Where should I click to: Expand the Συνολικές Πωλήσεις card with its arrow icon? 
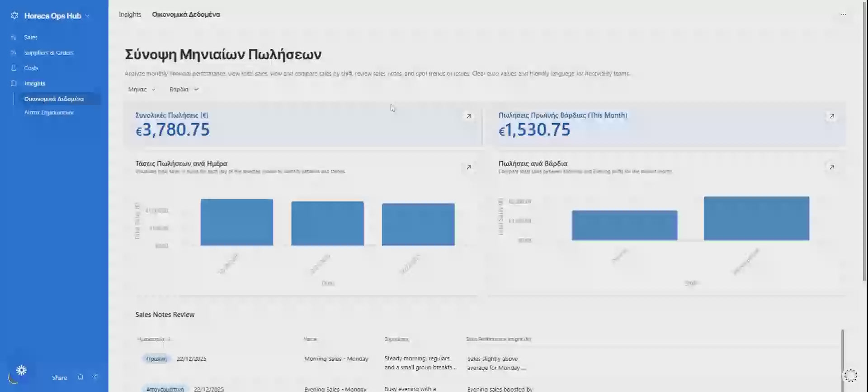[469, 116]
